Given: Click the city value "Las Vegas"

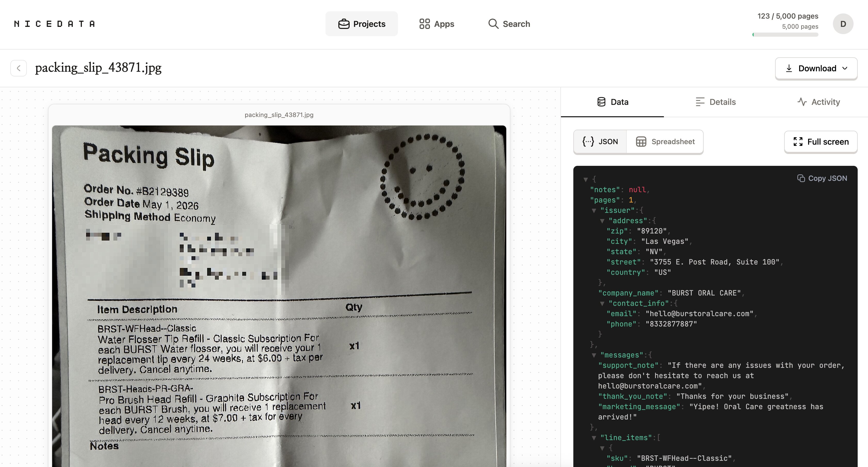Looking at the screenshot, I should [665, 242].
